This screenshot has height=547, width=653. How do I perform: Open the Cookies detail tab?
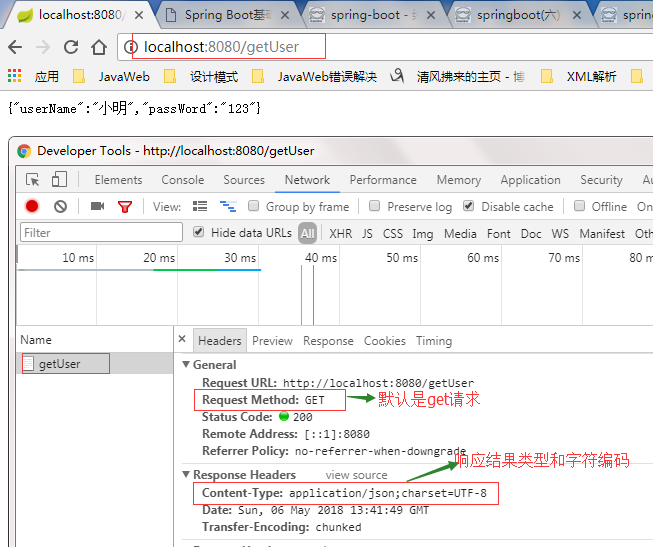click(x=384, y=341)
